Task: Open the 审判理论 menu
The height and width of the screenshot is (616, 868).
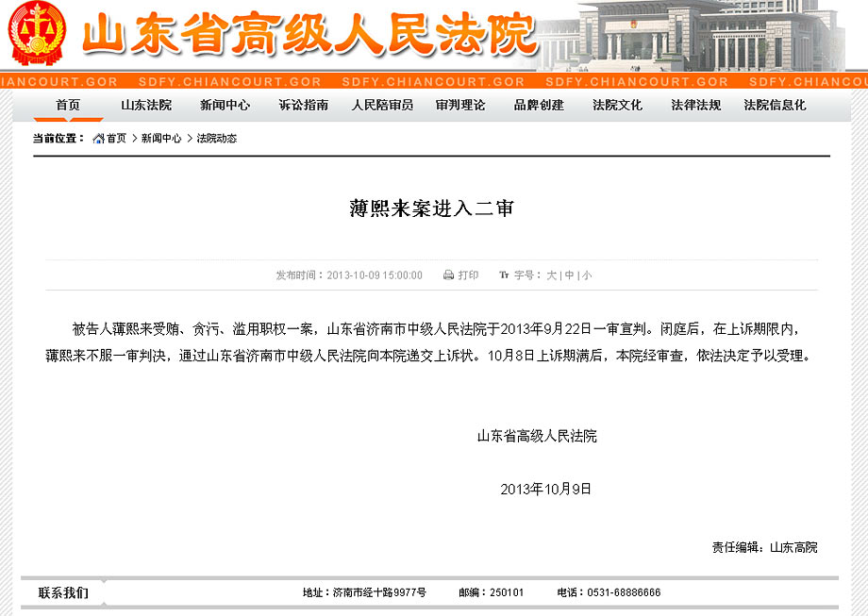Action: coord(460,105)
